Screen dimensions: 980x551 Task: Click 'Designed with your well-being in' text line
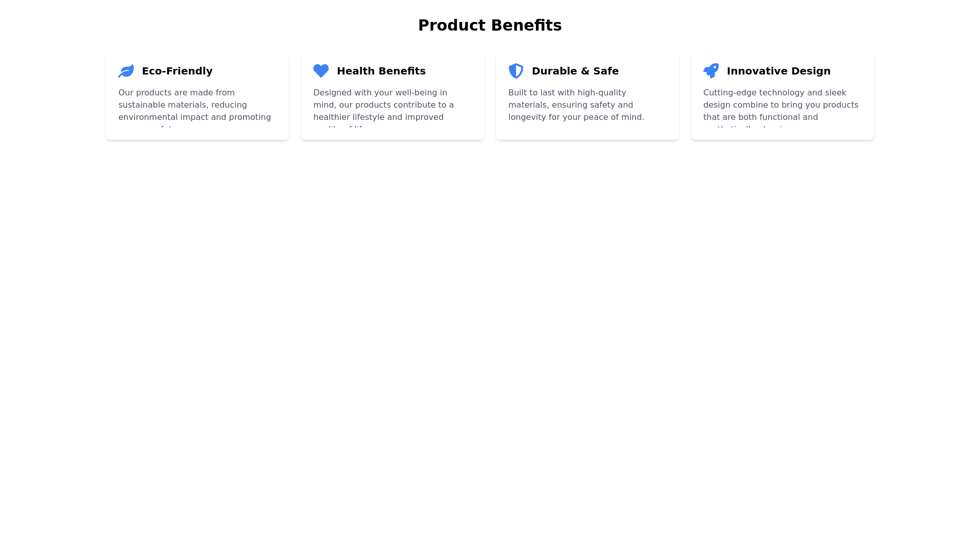pos(380,93)
